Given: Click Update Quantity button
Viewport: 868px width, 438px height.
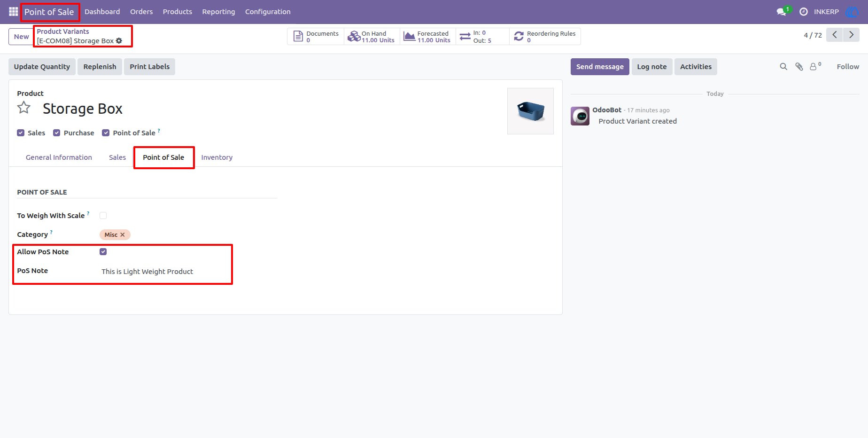Looking at the screenshot, I should coord(42,67).
